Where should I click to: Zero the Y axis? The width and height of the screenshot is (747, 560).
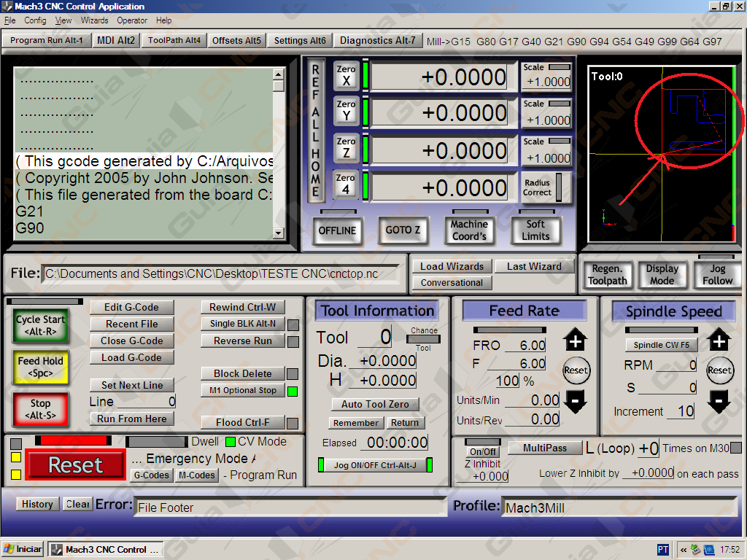tap(346, 111)
